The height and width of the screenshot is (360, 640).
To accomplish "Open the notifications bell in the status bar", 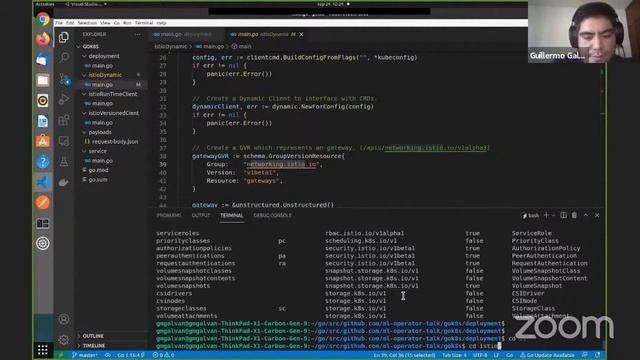I will [598, 355].
